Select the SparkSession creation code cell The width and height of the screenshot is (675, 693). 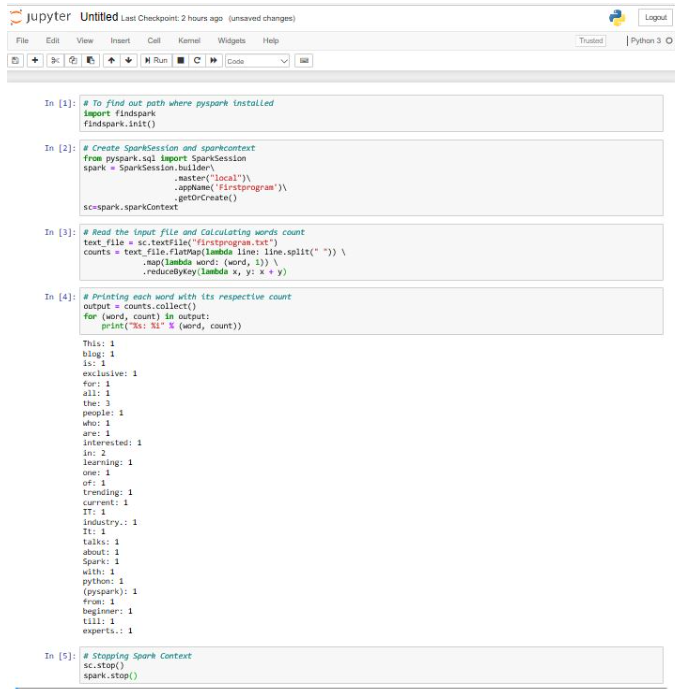[x=371, y=178]
